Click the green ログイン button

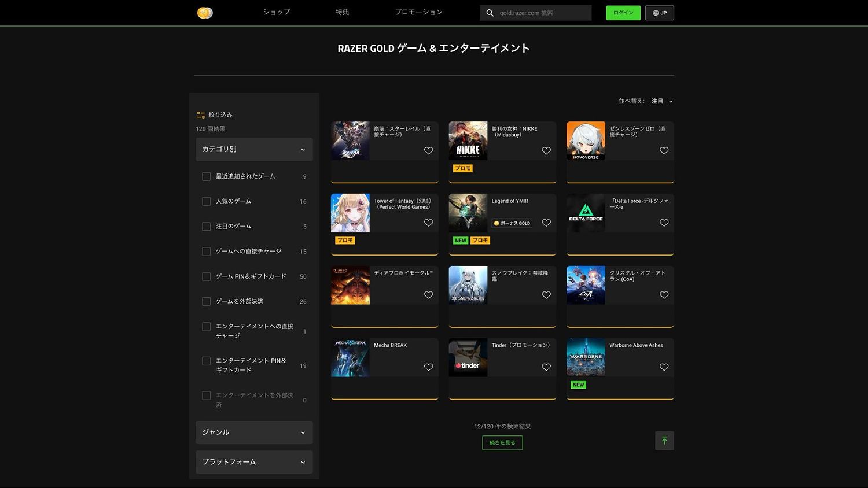click(x=623, y=13)
